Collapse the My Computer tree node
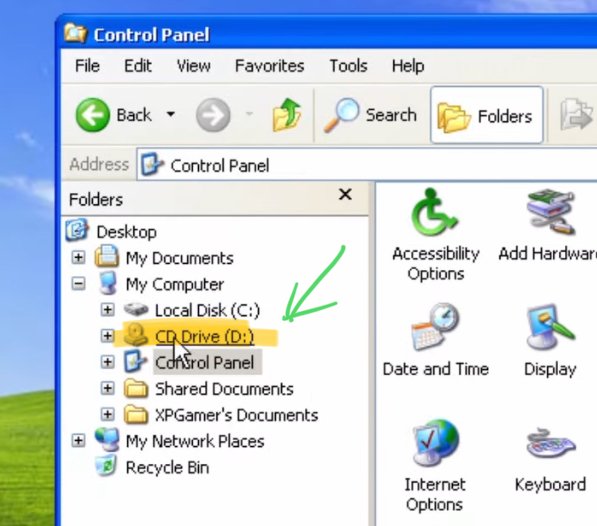Image resolution: width=597 pixels, height=526 pixels. (78, 284)
